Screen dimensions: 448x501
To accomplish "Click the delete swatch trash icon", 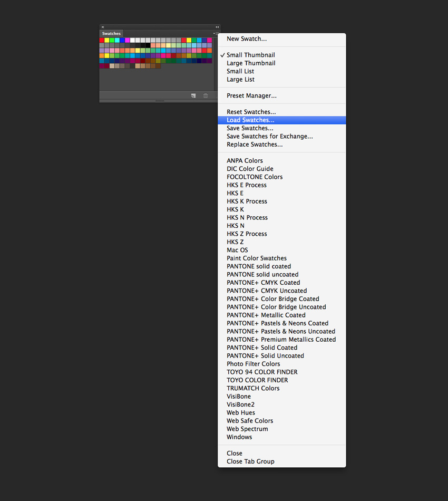I will point(206,95).
